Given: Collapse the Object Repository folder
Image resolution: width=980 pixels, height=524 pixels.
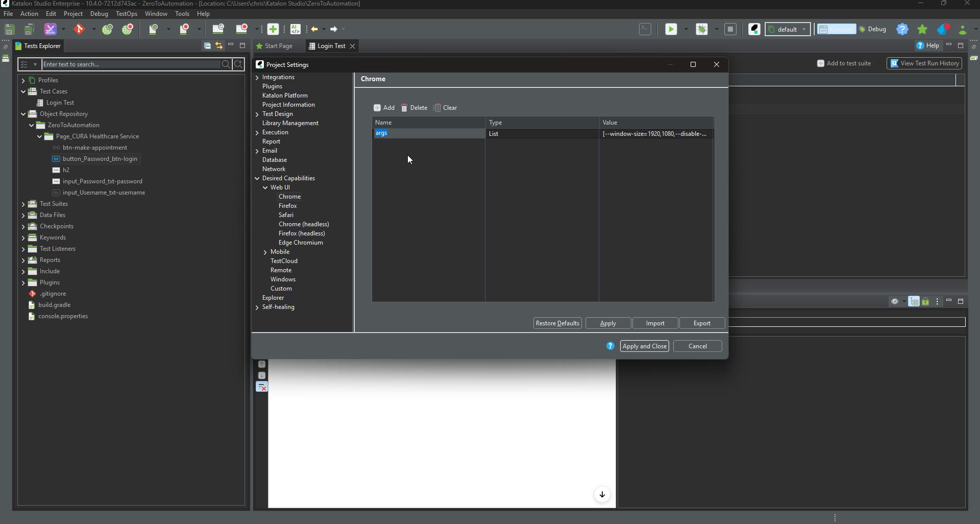Looking at the screenshot, I should 23,114.
